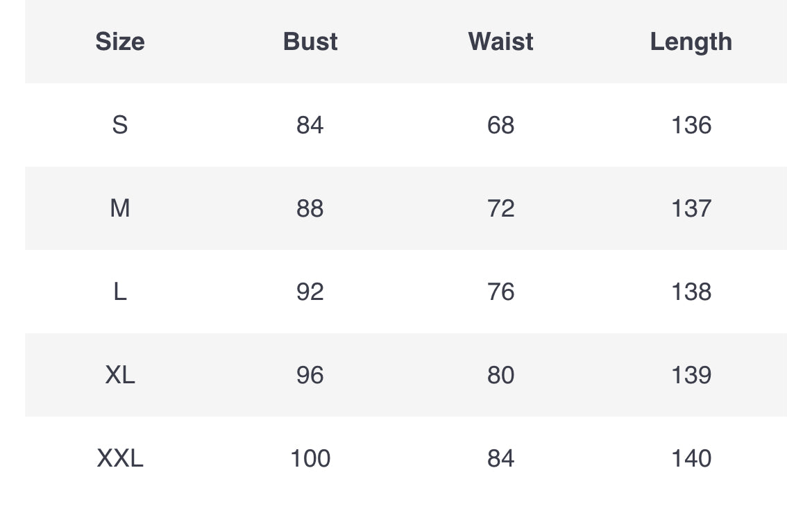Select the S size cell

point(120,125)
